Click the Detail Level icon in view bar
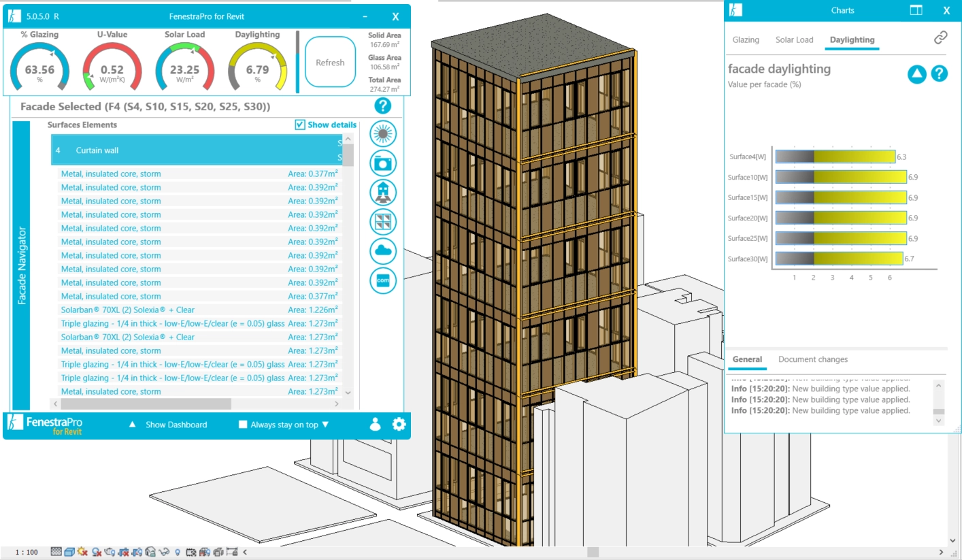This screenshot has height=560, width=962. [56, 552]
